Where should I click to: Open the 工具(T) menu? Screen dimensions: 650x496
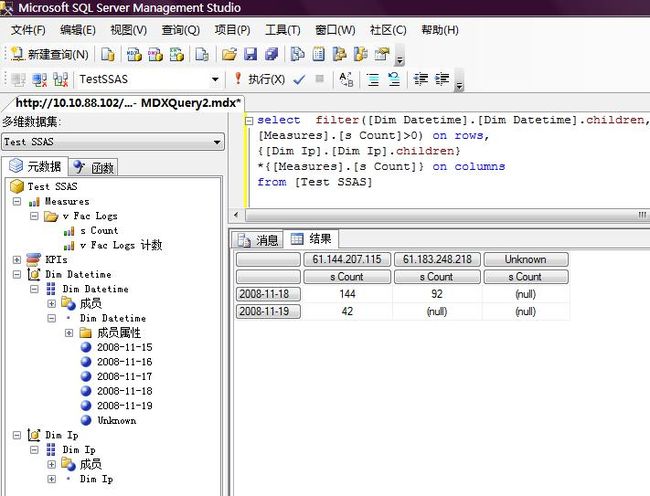pos(283,30)
